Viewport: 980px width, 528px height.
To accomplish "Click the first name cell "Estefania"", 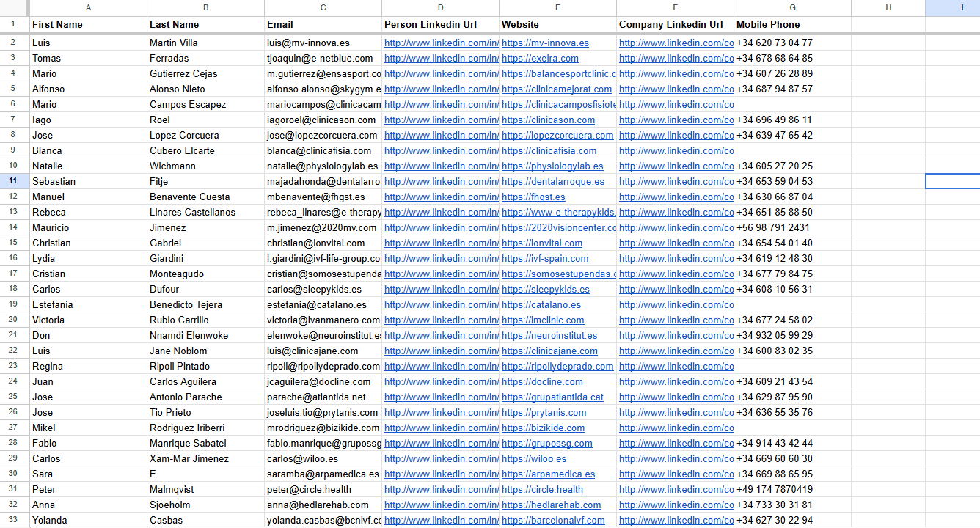I will pyautogui.click(x=88, y=304).
